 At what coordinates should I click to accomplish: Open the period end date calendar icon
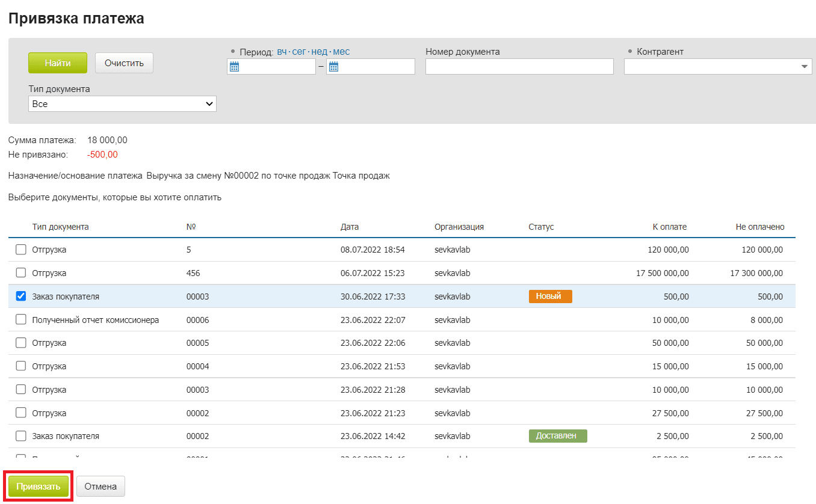point(333,67)
